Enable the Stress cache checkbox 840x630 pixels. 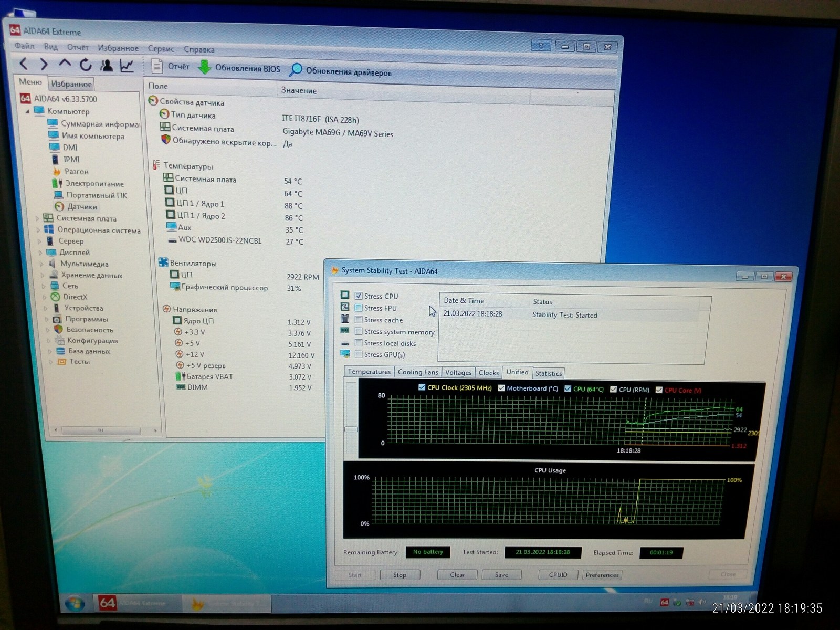(x=359, y=320)
